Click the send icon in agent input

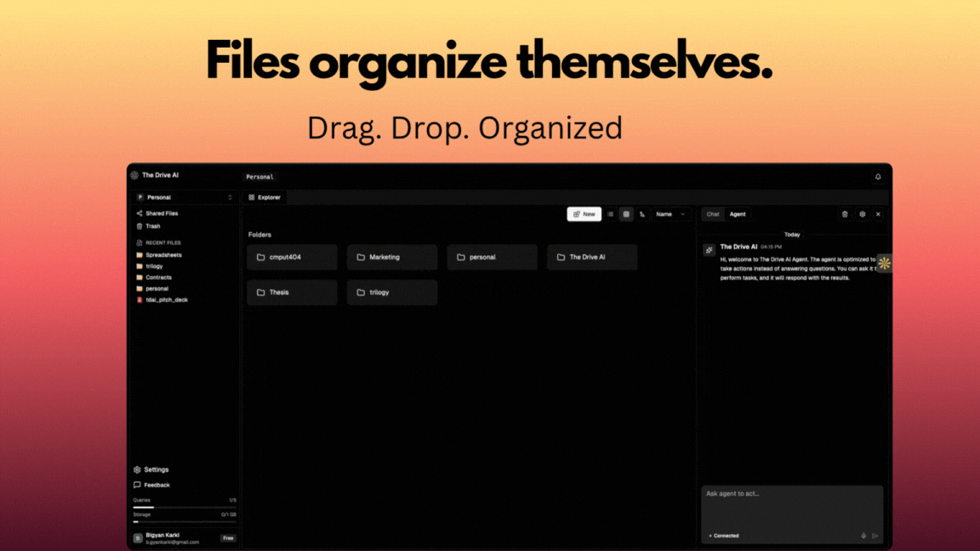point(875,536)
